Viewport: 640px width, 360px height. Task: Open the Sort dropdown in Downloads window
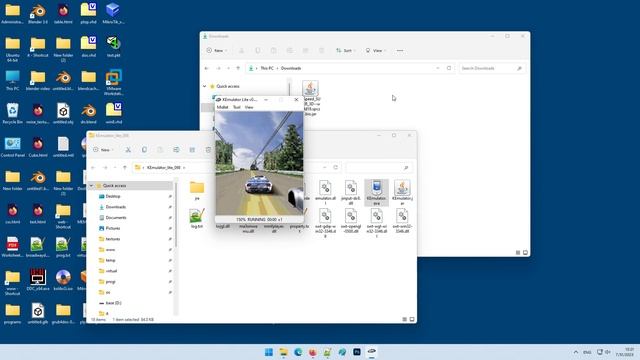tap(345, 51)
